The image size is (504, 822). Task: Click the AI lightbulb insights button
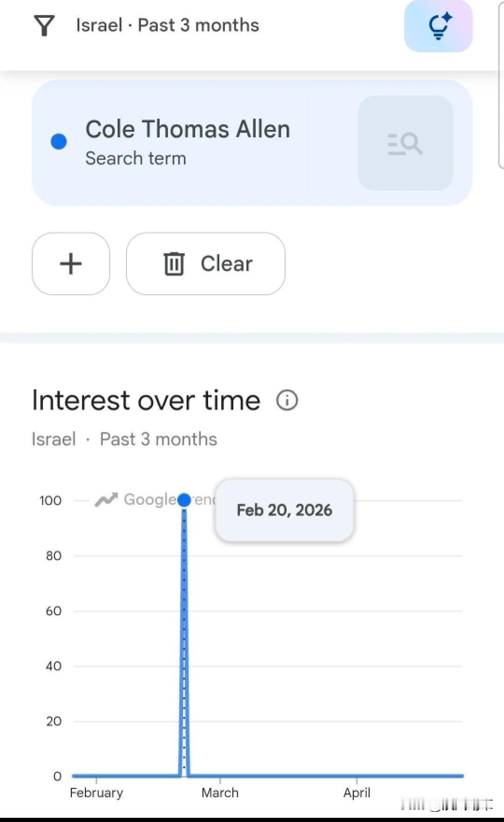tap(438, 26)
